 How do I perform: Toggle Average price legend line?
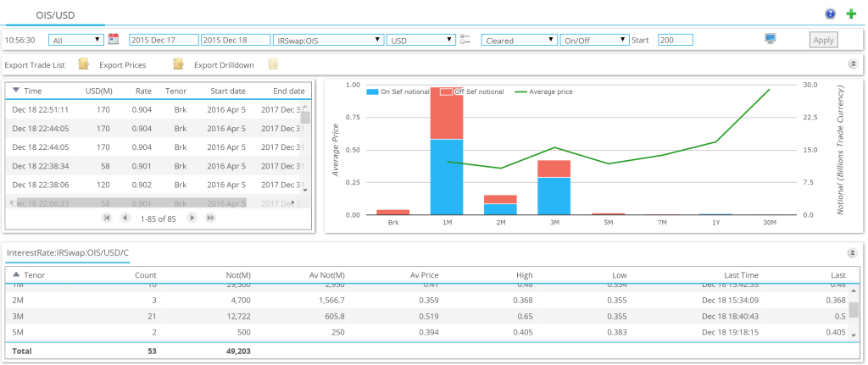(521, 91)
